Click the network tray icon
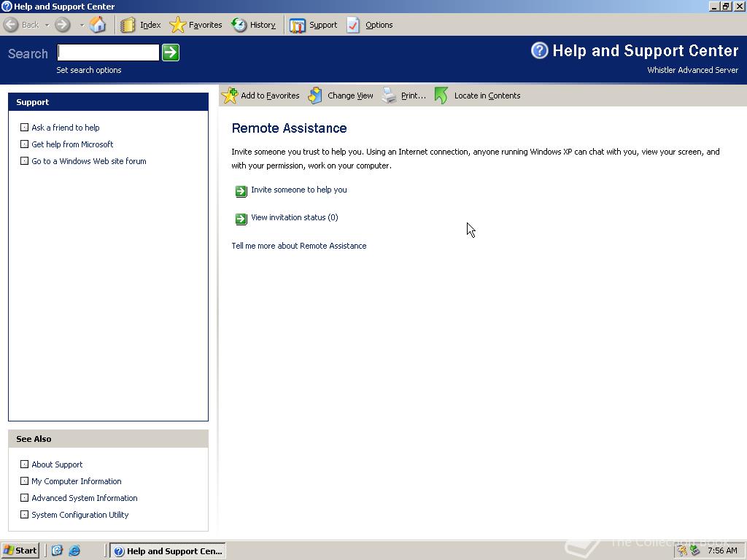 (695, 551)
